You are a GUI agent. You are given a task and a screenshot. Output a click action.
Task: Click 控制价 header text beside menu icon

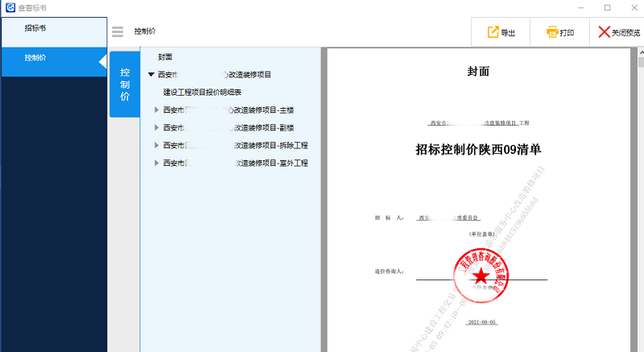145,31
